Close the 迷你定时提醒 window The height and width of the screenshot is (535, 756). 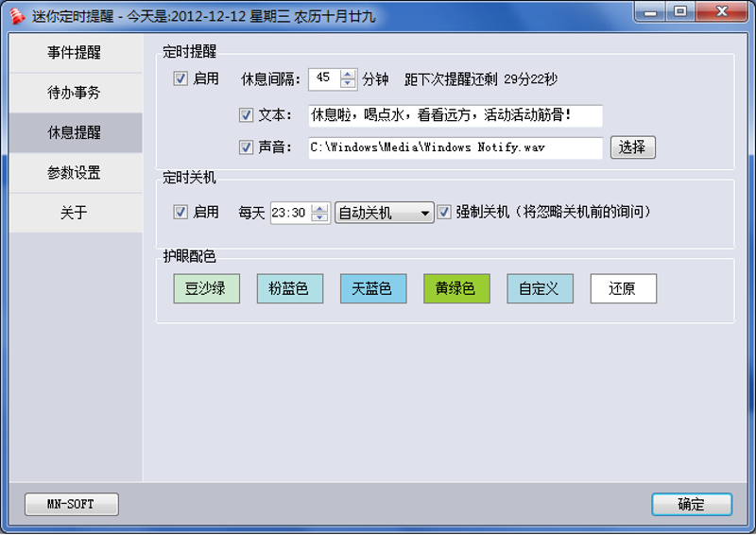721,11
